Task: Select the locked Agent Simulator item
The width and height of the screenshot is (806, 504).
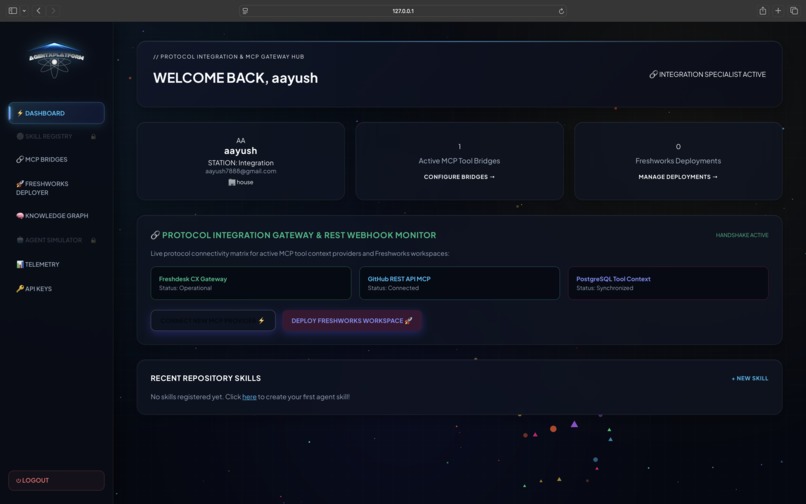Action: coord(57,240)
